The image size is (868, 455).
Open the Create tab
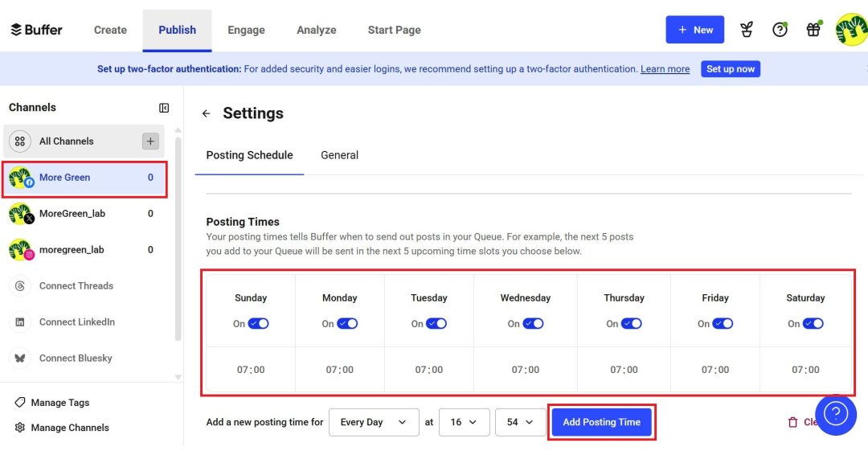click(110, 30)
